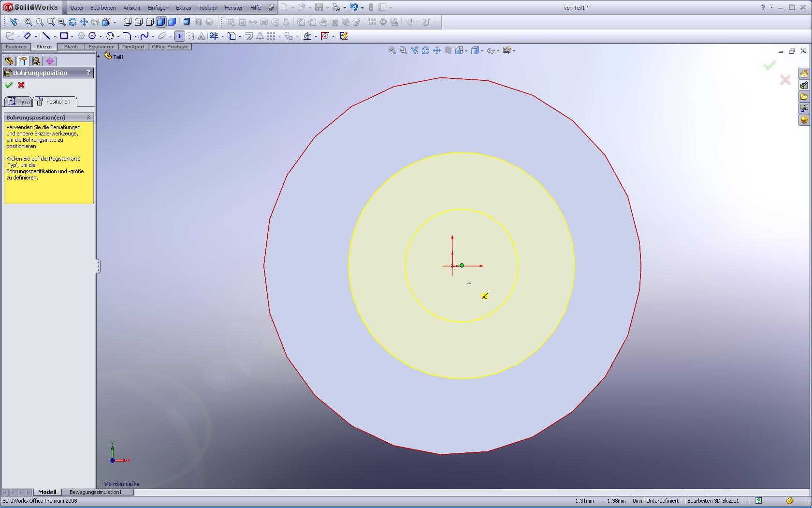Toggle Shaded With Edges display mode

pos(161,22)
